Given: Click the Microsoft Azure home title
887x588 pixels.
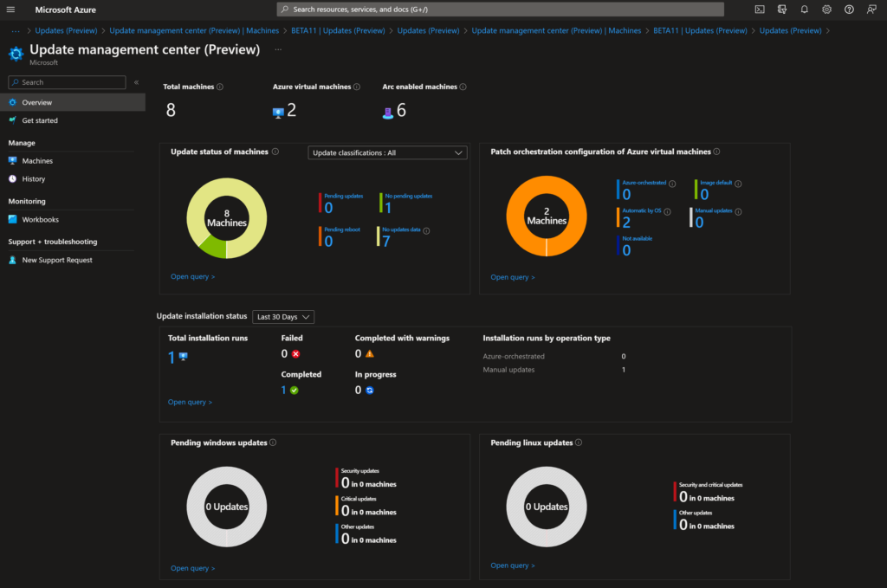Looking at the screenshot, I should coord(66,10).
